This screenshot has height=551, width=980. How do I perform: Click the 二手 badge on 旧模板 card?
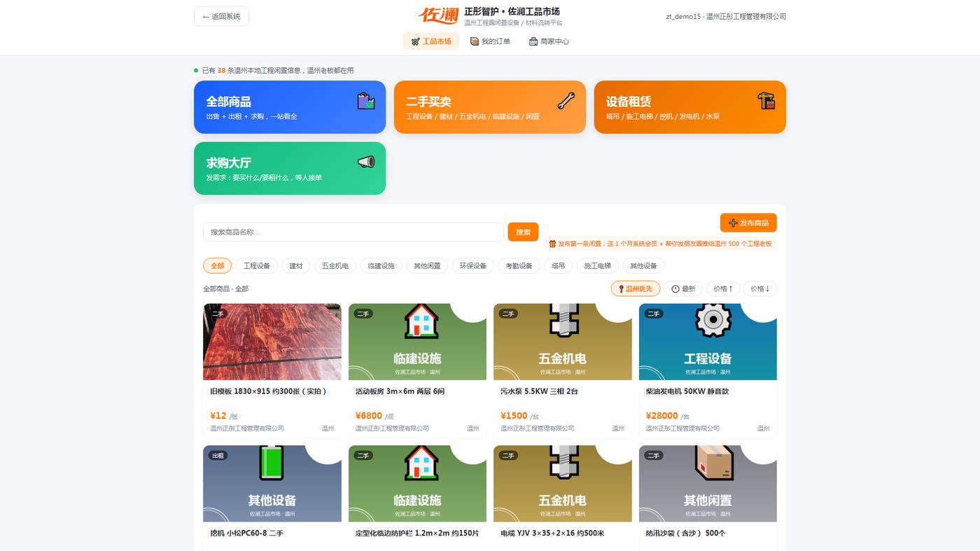(x=218, y=314)
